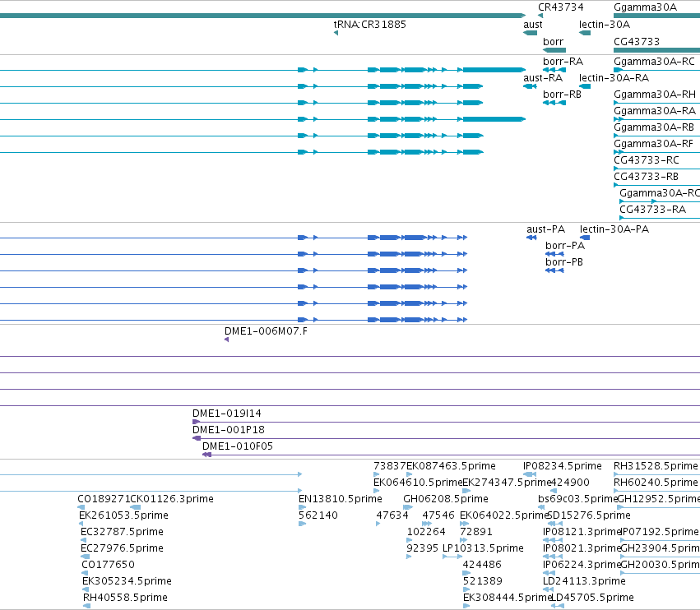
Task: Select the aust gene feature block
Action: tap(530, 33)
